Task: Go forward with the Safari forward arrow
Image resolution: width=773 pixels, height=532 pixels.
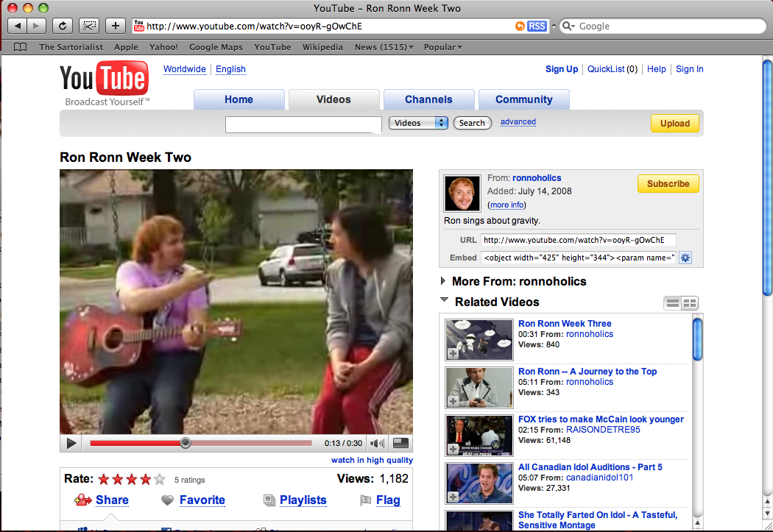Action: pos(36,26)
